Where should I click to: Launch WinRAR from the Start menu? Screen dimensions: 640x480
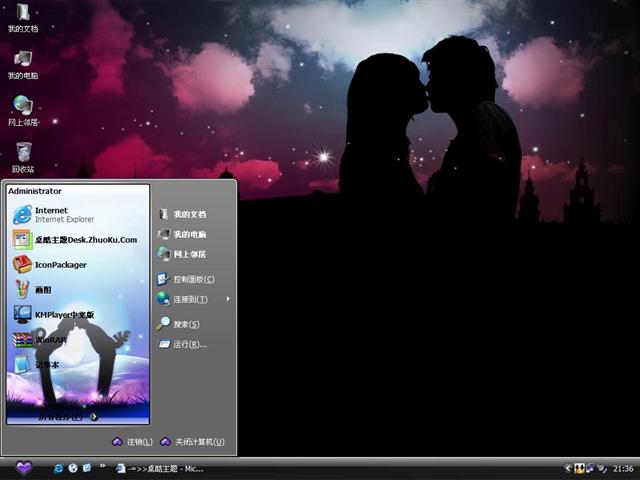pyautogui.click(x=50, y=340)
